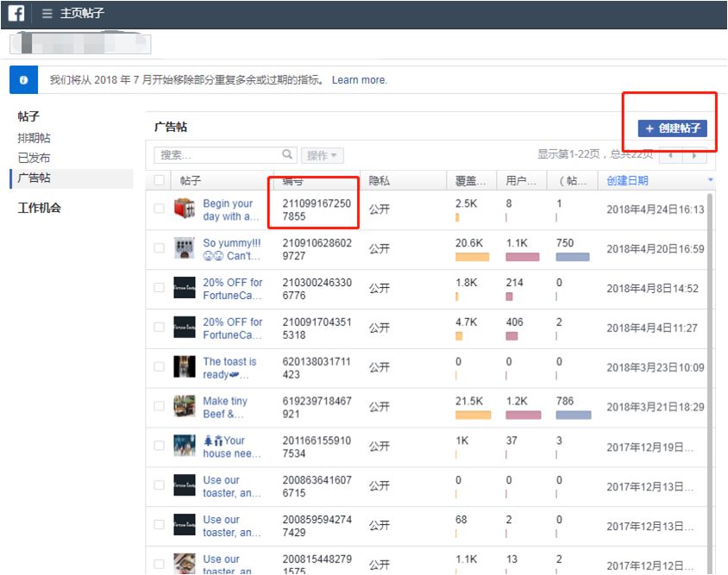The image size is (728, 575).
Task: Open the thumbnail of post 2008636416076715
Action: coord(185,485)
